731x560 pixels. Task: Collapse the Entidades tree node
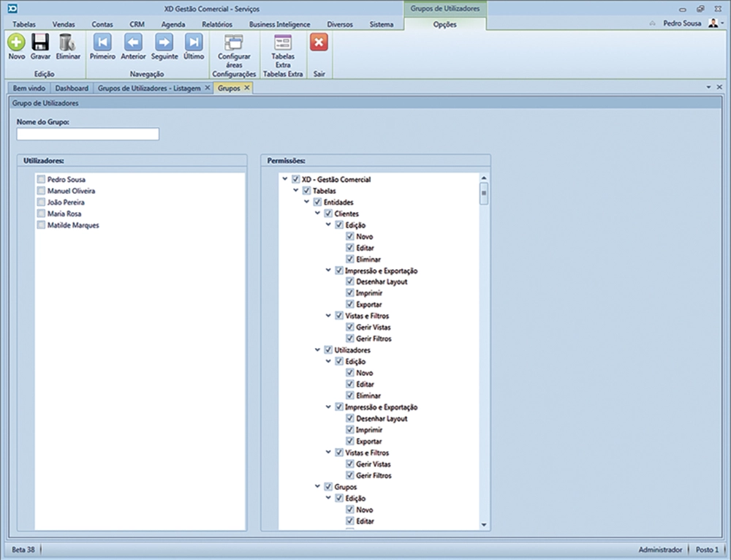[307, 202]
